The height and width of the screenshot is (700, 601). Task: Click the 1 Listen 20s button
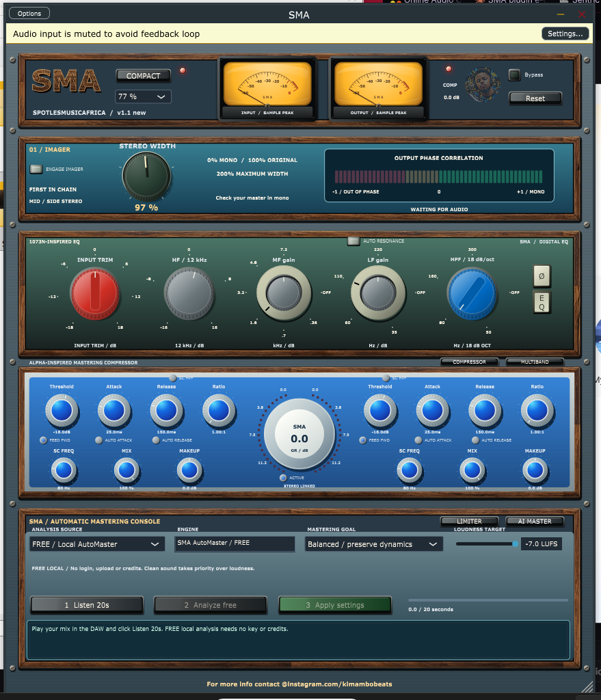pos(87,605)
